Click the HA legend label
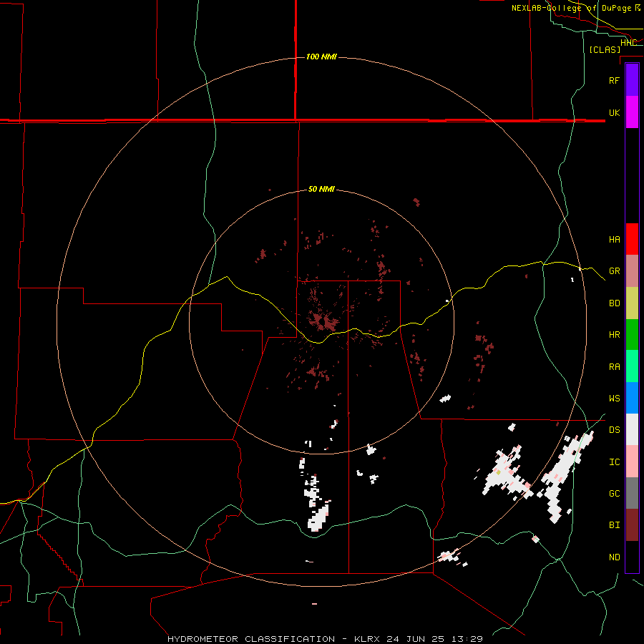 [614, 239]
